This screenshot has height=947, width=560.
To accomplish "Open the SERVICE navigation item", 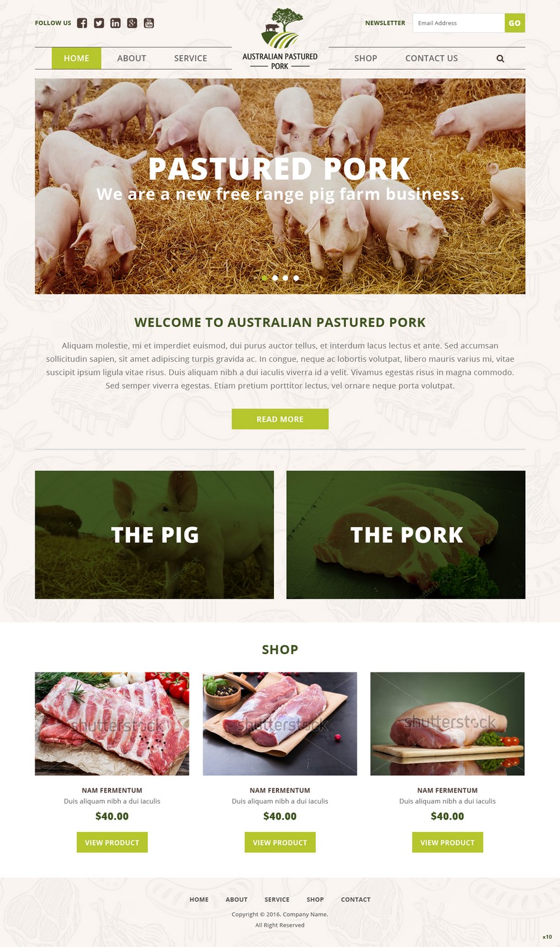I will [191, 58].
